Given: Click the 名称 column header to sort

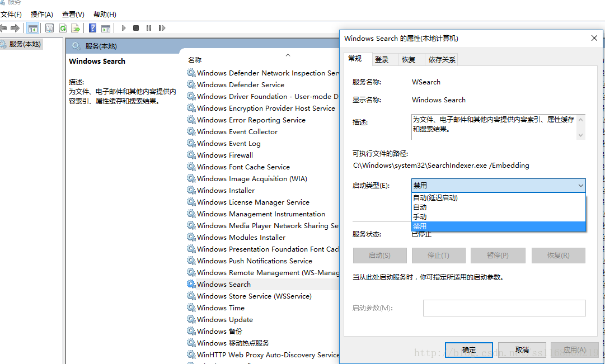Looking at the screenshot, I should 195,60.
